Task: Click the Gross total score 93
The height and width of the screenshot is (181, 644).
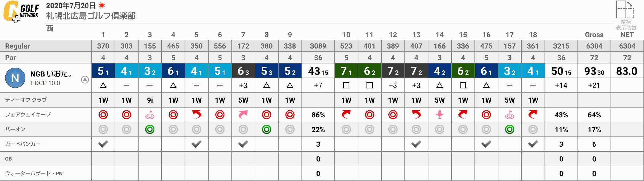Action: (x=591, y=71)
